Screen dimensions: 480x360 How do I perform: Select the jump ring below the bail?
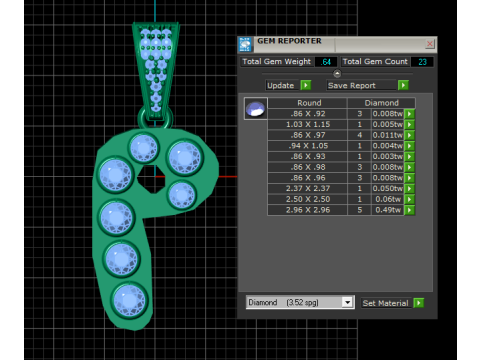pos(155,118)
